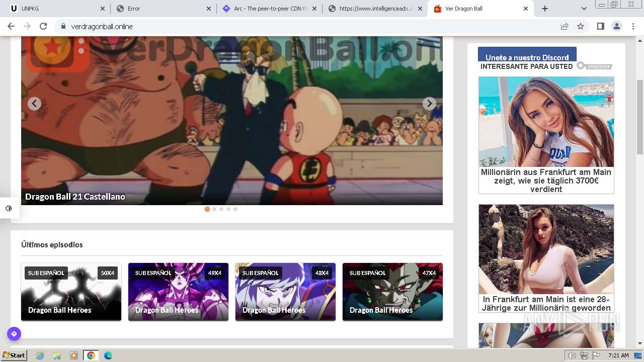Open the volume speaker tray icon

(572, 355)
